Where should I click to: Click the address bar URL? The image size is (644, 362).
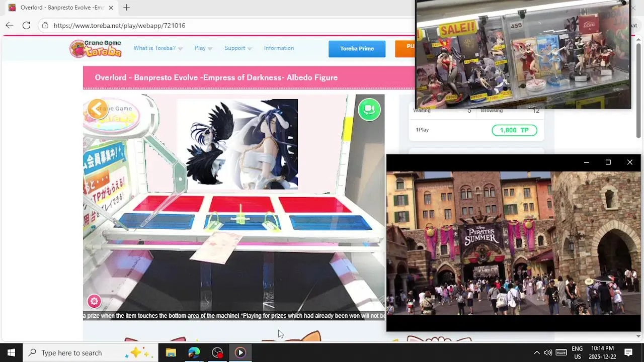(119, 26)
